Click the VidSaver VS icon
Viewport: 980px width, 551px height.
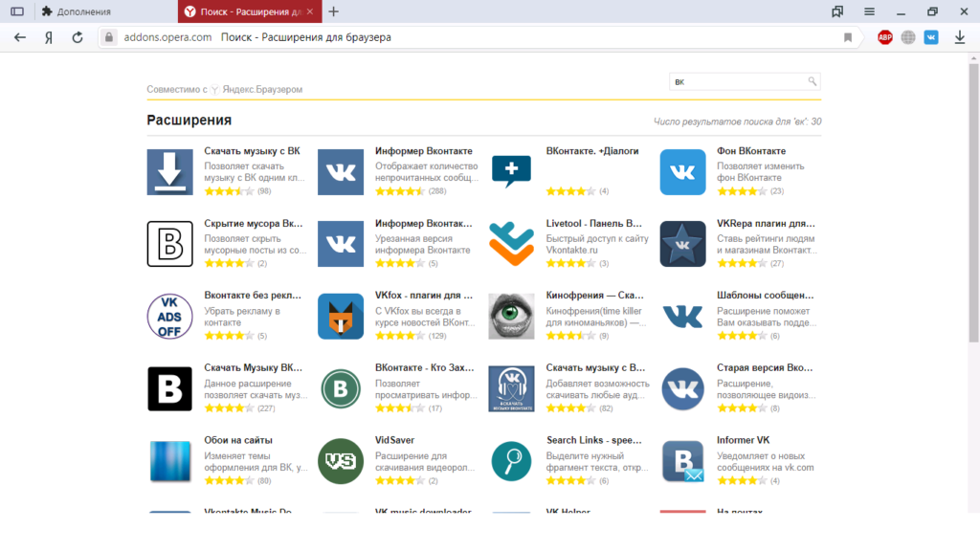click(341, 461)
